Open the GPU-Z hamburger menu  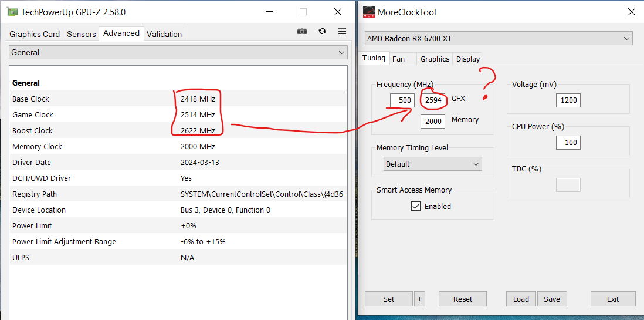pos(342,31)
